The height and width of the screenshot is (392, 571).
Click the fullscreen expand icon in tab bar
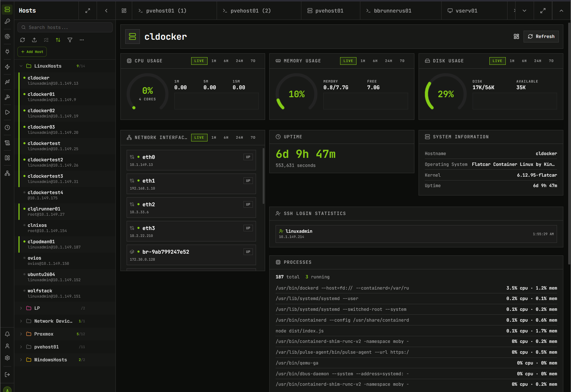543,11
